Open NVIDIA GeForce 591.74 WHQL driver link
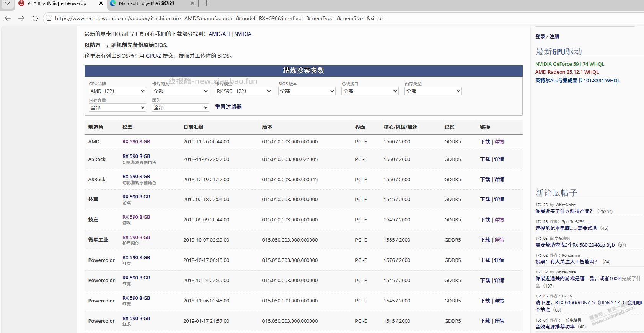 click(569, 64)
